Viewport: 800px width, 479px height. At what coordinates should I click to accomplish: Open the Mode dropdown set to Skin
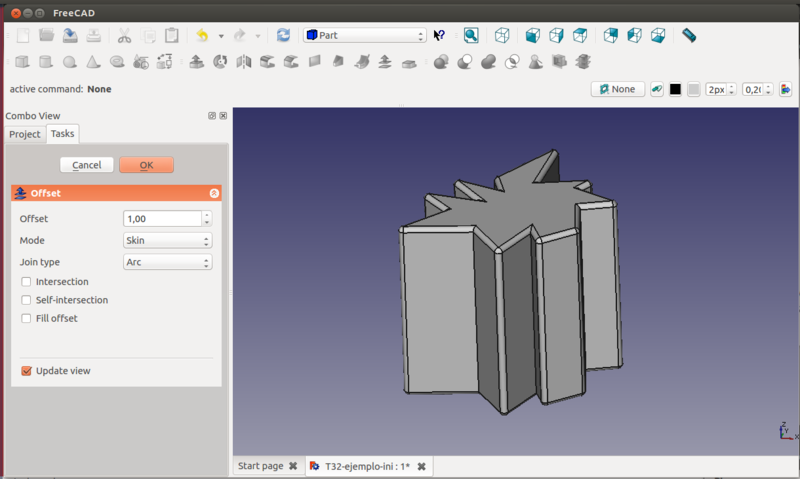[x=167, y=240]
